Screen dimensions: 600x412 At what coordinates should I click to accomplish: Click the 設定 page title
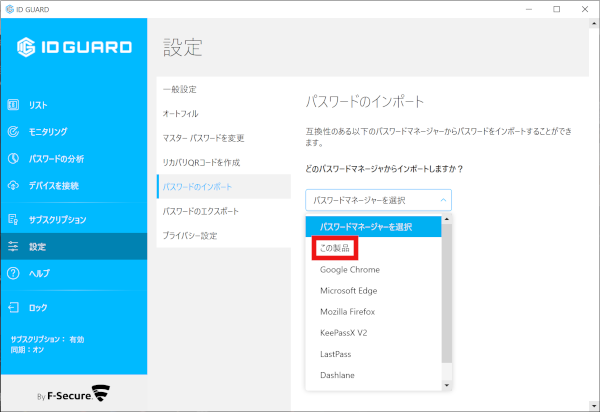[x=183, y=48]
